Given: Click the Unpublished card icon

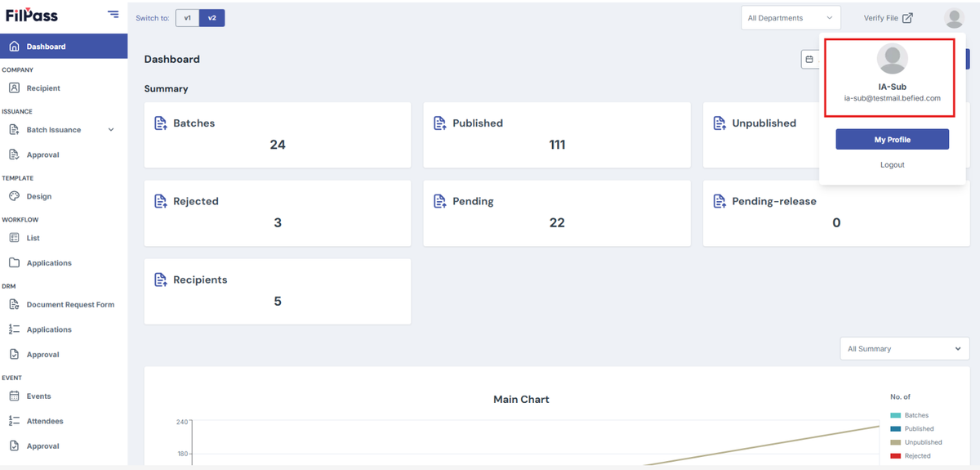Looking at the screenshot, I should (719, 123).
